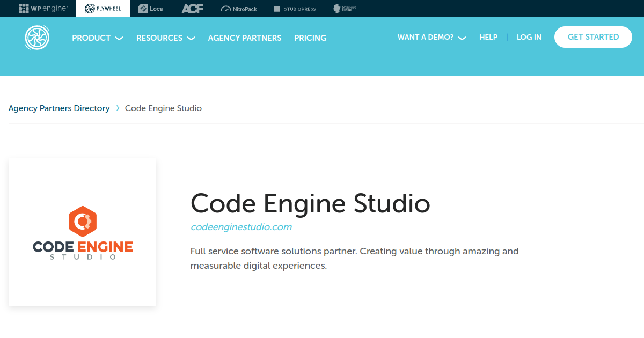Click the Code Engine Studio breadcrumb text
The height and width of the screenshot is (338, 644).
(163, 108)
